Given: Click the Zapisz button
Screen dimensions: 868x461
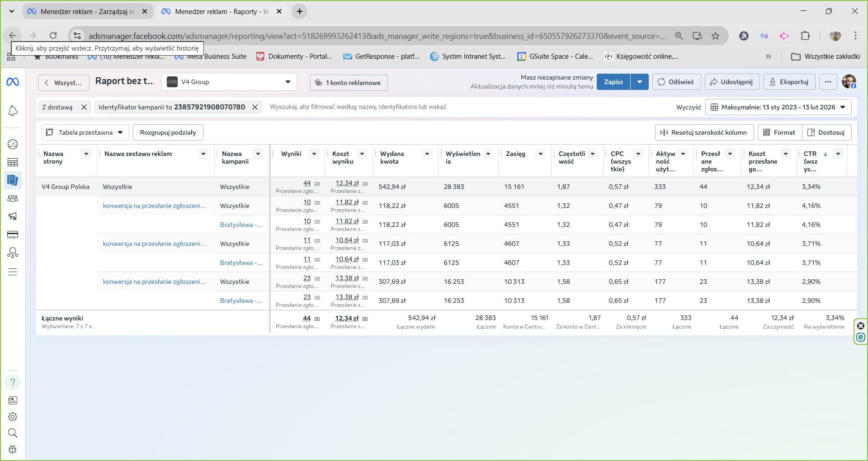Looking at the screenshot, I should [x=613, y=82].
